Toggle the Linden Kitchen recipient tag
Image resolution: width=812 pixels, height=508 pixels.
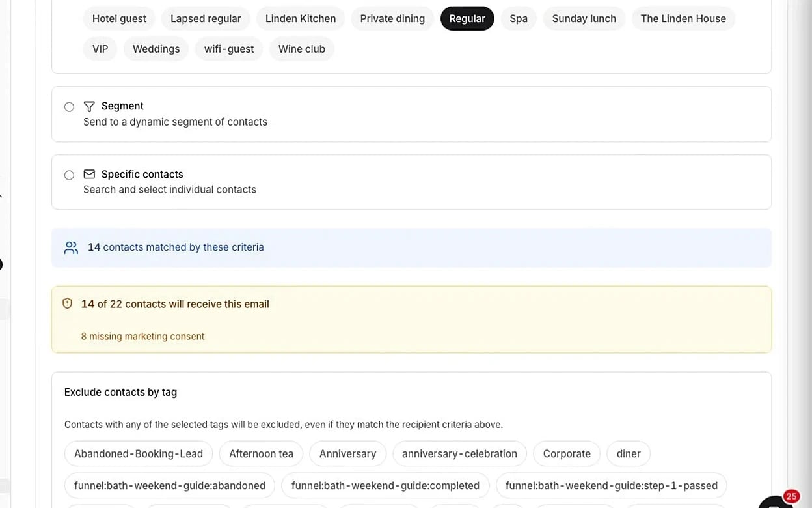click(x=301, y=18)
